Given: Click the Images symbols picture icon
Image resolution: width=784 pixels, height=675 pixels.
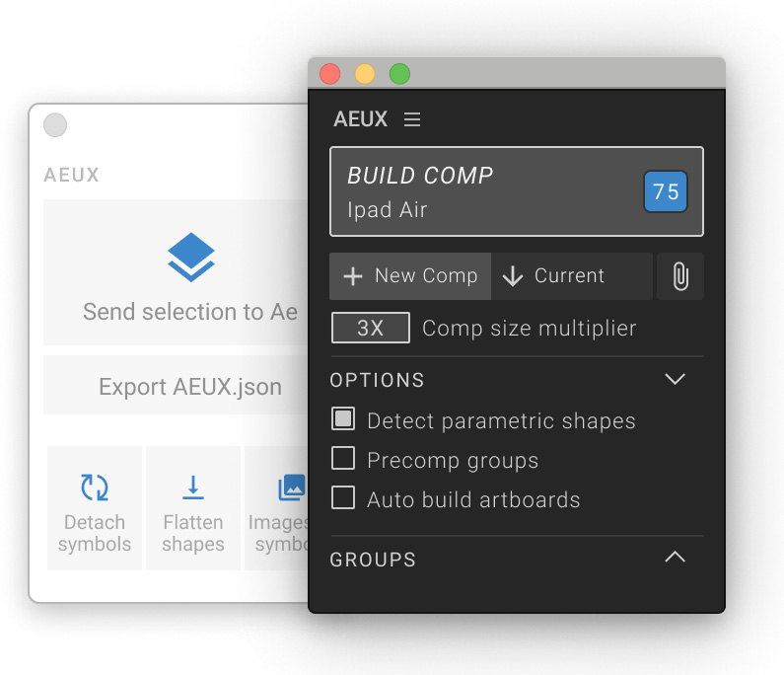Looking at the screenshot, I should coord(292,487).
